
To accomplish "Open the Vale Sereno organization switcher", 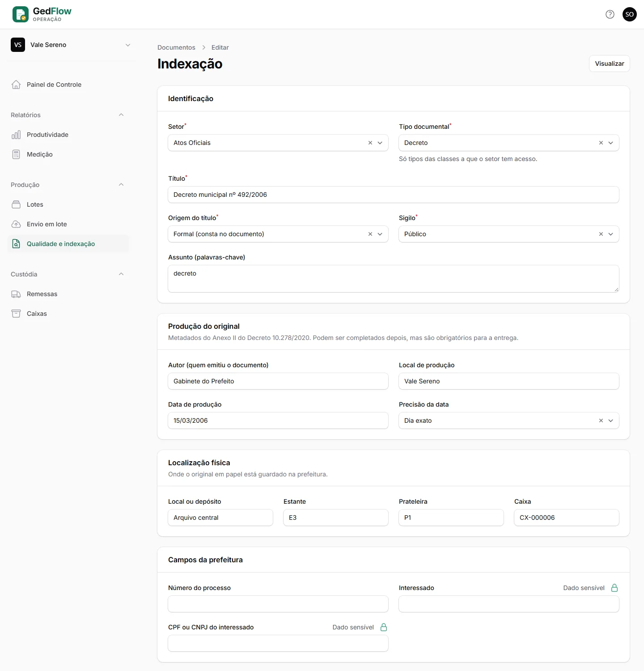I will 71,45.
